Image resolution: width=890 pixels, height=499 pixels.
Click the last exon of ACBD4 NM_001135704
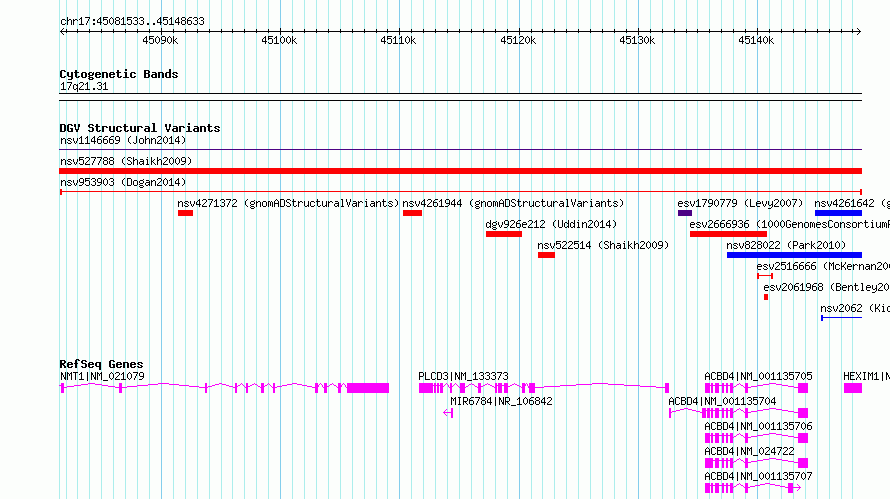coord(803,413)
